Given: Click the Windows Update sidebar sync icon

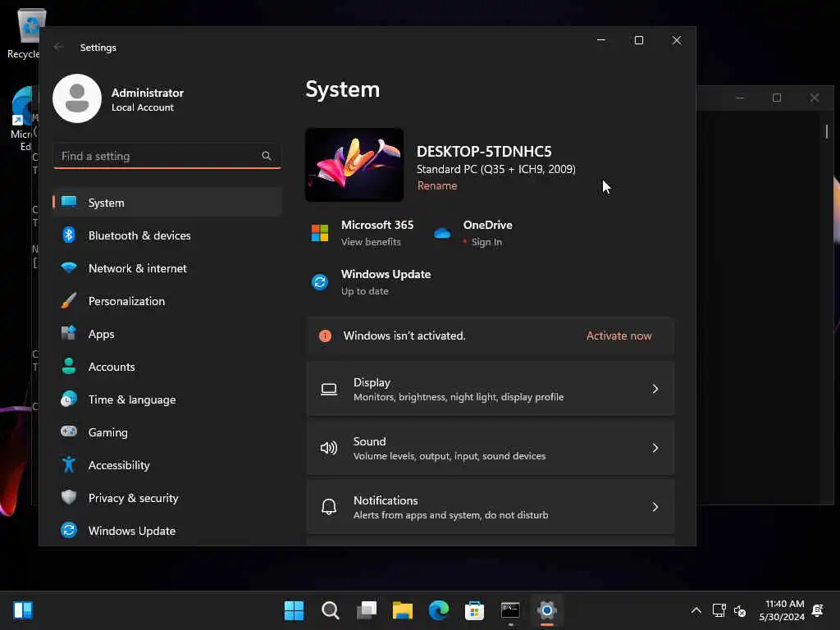Looking at the screenshot, I should (x=69, y=530).
